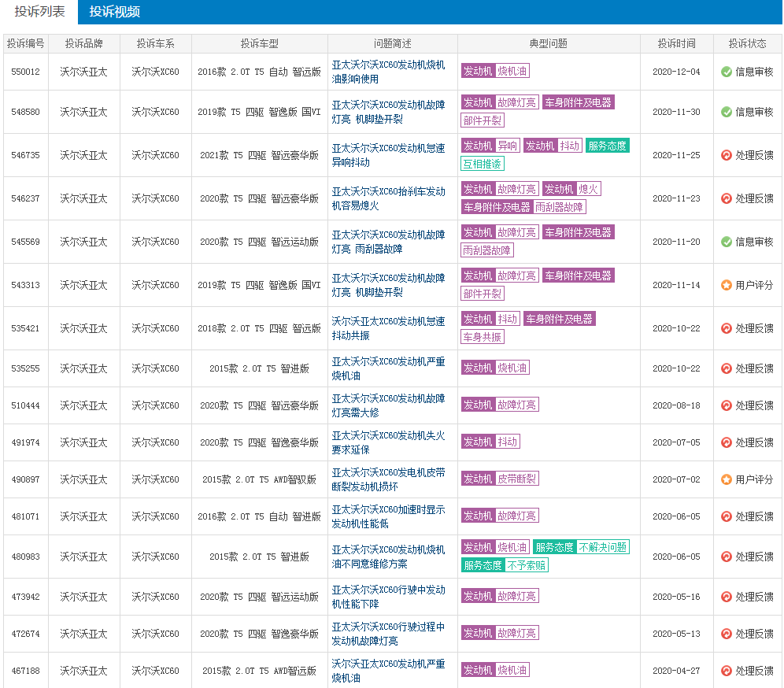
Task: Click red feedback icon for complaint 546735
Action: (727, 156)
